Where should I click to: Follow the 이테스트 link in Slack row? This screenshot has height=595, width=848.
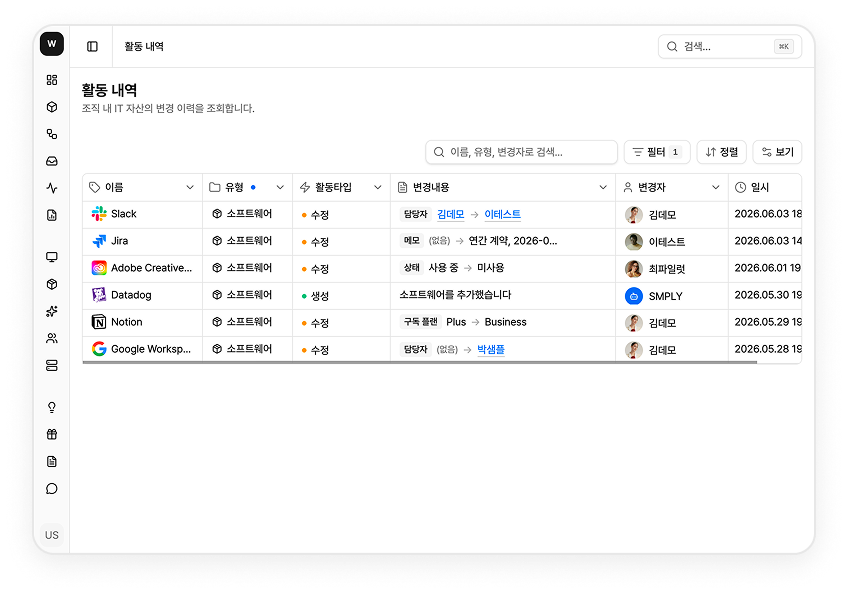[x=502, y=214]
